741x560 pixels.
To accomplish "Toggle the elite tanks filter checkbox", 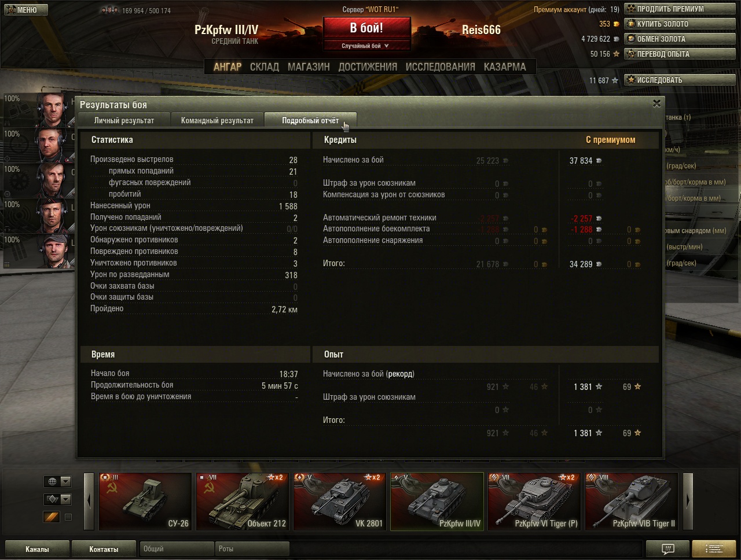I will coord(68,517).
